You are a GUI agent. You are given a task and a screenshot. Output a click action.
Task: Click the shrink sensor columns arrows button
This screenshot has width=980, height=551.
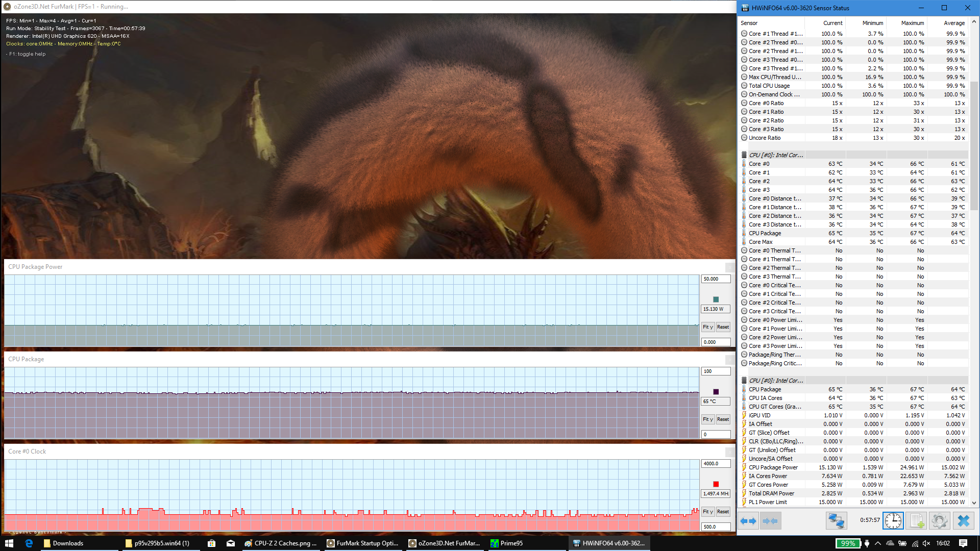click(x=770, y=521)
